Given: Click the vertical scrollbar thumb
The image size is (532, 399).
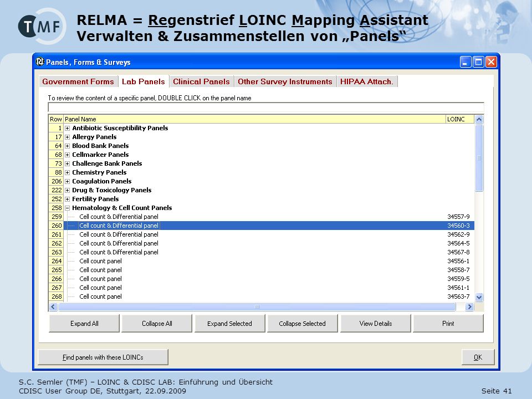Looking at the screenshot, I should (x=479, y=158).
